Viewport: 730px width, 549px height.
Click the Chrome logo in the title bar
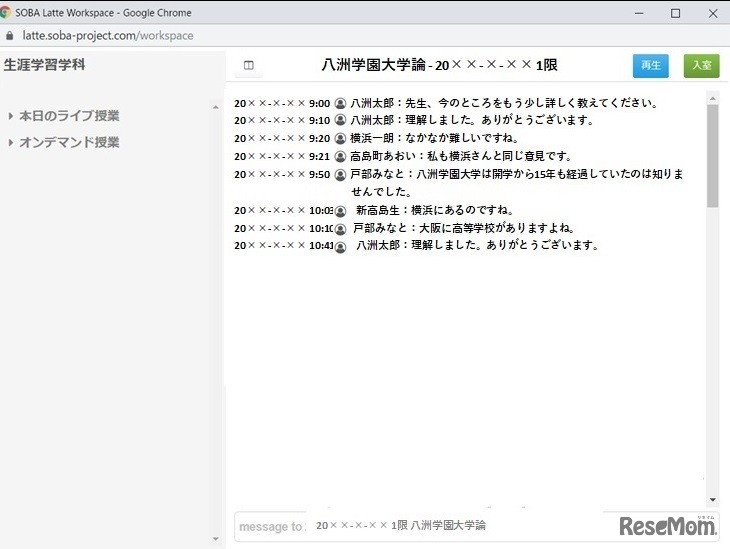tap(5, 13)
